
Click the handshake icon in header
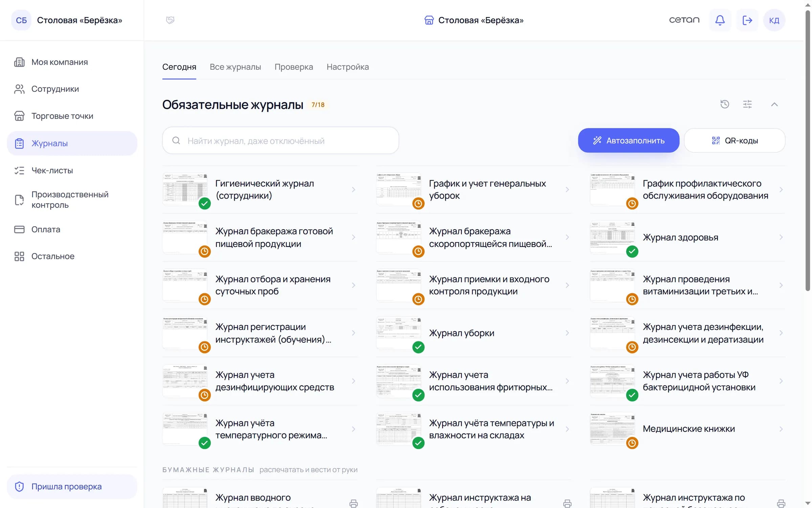(x=170, y=20)
